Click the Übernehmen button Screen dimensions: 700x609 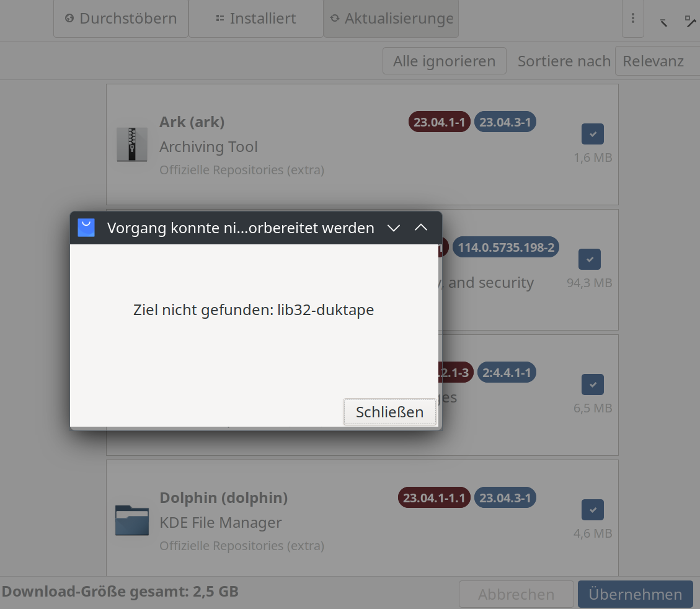tap(635, 594)
